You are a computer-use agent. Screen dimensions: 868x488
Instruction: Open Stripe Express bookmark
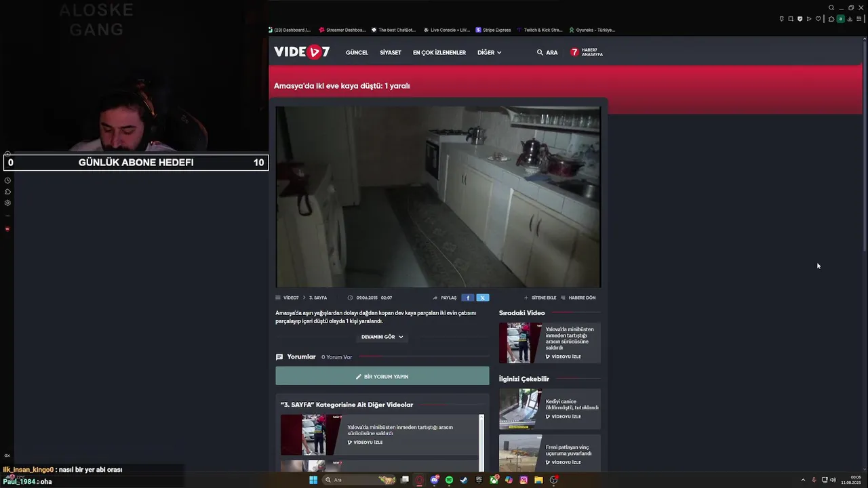[494, 30]
